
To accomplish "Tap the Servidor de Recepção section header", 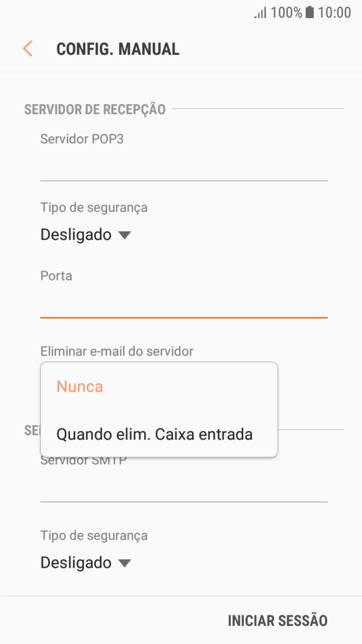I will (x=94, y=108).
